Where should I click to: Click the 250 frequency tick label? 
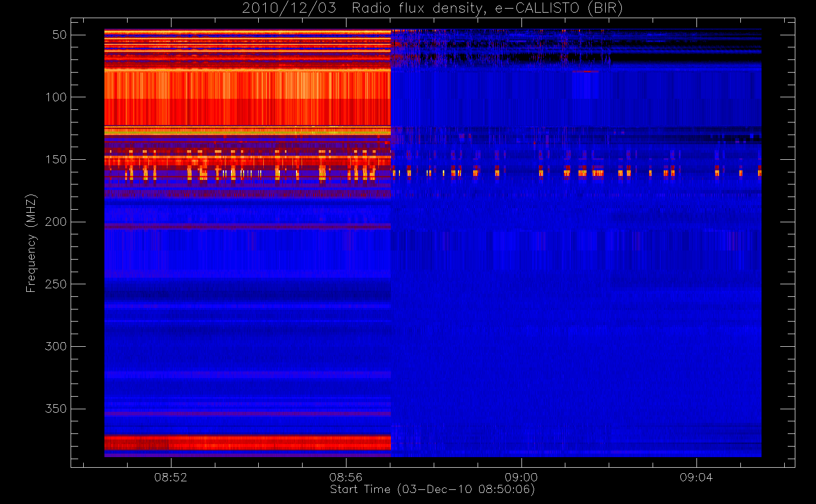[x=56, y=284]
